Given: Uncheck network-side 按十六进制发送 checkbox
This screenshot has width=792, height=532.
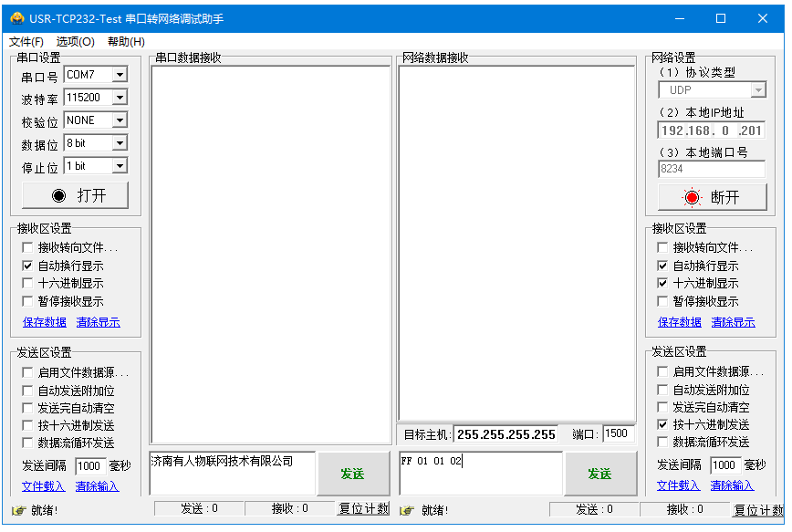Looking at the screenshot, I should click(663, 425).
